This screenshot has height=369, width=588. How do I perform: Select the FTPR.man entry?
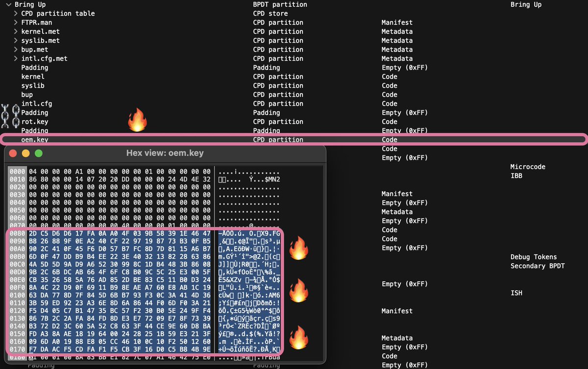[x=37, y=23]
